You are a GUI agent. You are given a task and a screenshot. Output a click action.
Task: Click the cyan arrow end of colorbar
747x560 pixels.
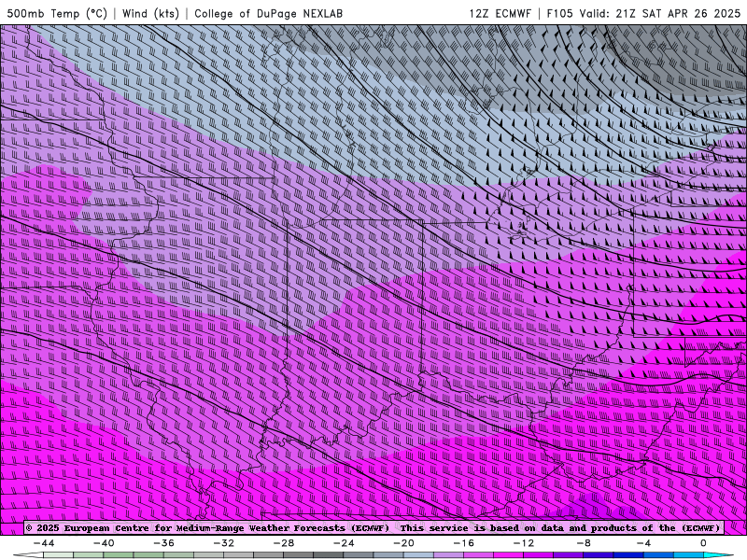718,555
